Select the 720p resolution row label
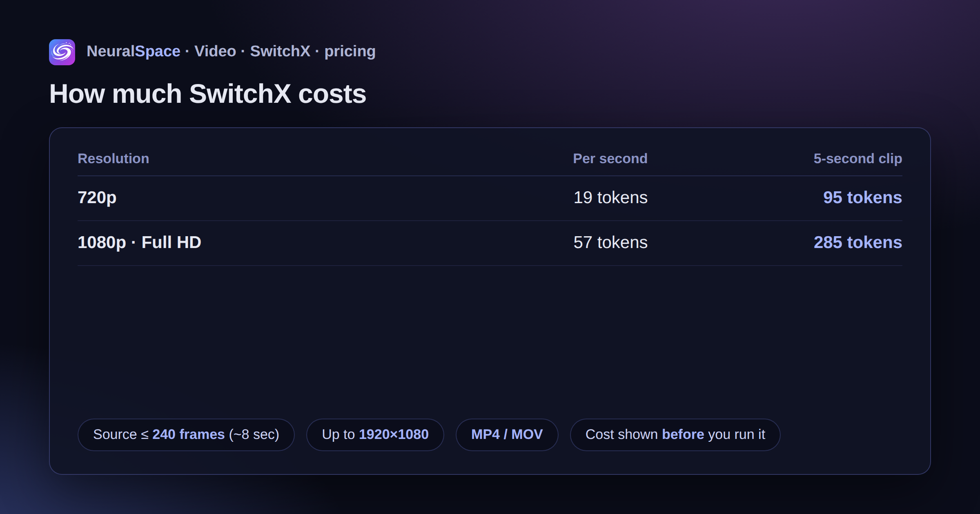Screen dimensions: 980x514 point(97,198)
